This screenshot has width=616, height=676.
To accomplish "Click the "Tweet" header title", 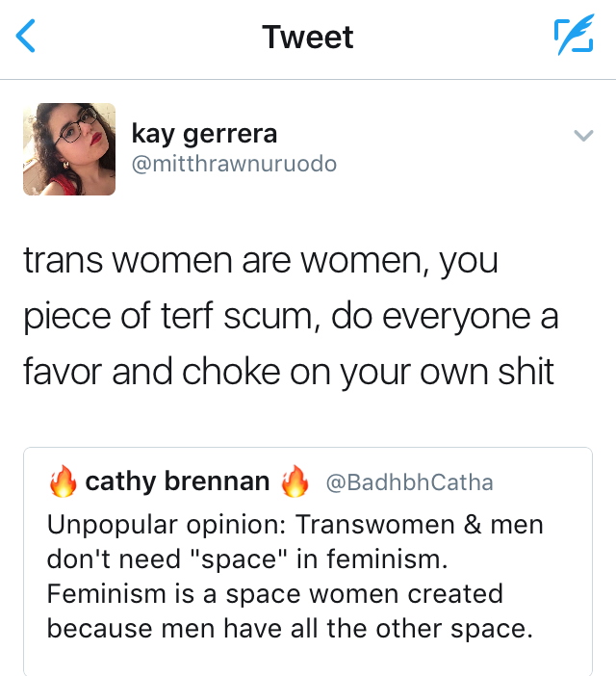I will (x=308, y=38).
